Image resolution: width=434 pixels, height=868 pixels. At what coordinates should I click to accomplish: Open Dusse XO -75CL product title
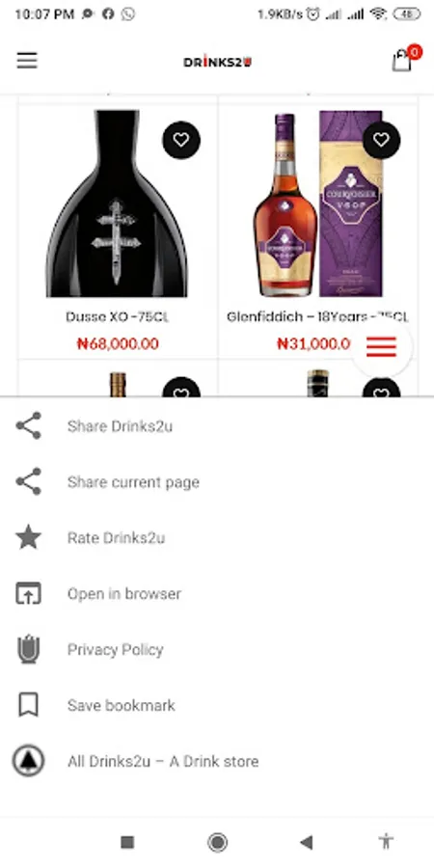point(118,316)
